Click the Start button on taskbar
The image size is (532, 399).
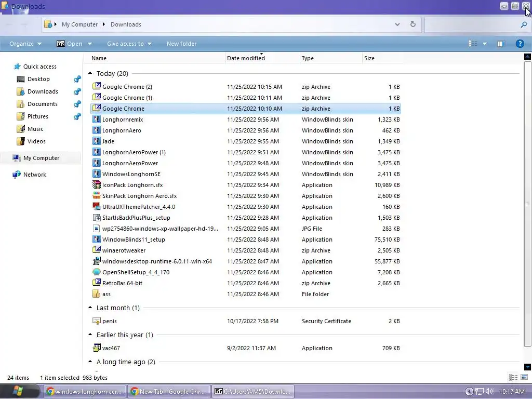[18, 391]
